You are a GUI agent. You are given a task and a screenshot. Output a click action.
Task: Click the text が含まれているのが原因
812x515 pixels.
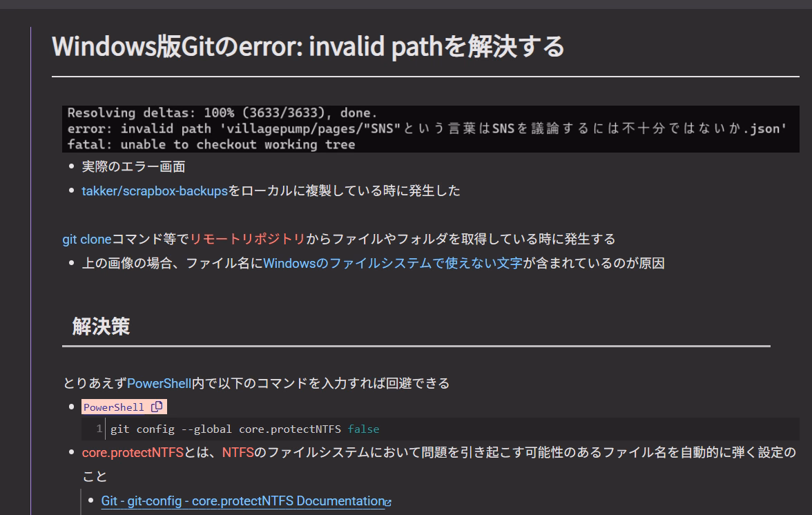[594, 264]
